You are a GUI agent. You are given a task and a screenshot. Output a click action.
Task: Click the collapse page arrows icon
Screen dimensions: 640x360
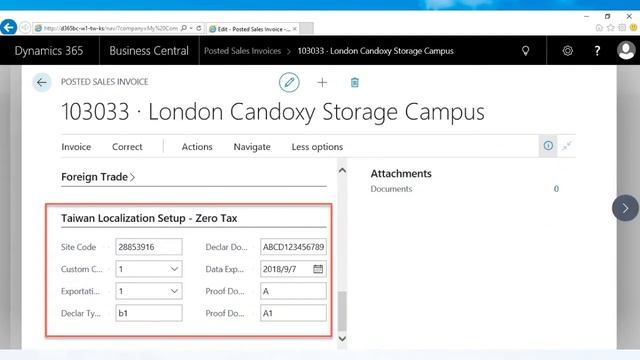pyautogui.click(x=567, y=146)
